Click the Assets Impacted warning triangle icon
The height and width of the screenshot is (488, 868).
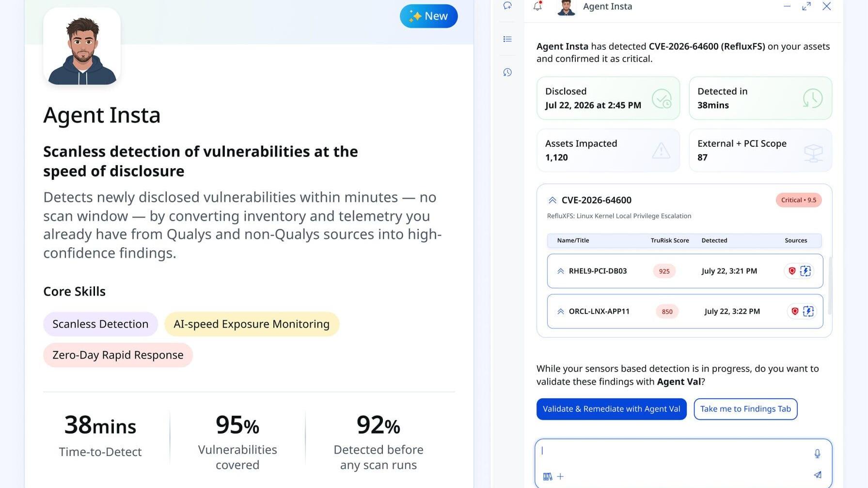click(x=661, y=150)
